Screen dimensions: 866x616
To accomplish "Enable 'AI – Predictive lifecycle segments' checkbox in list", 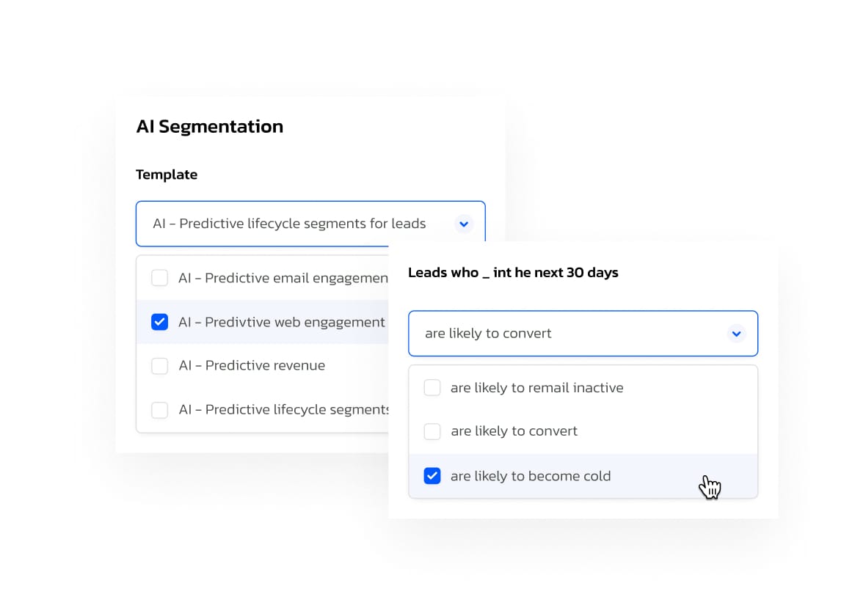I will click(159, 409).
